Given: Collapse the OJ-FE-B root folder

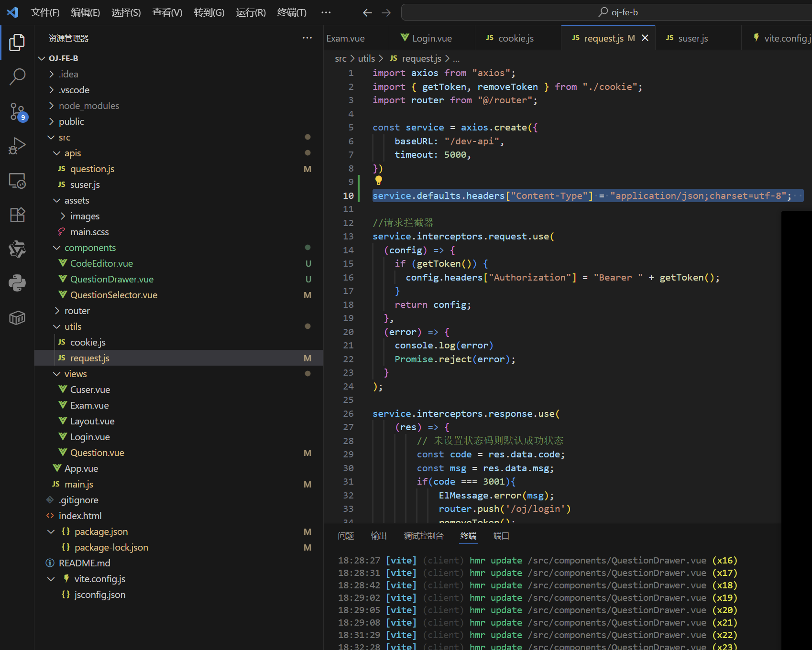Looking at the screenshot, I should [x=179, y=58].
